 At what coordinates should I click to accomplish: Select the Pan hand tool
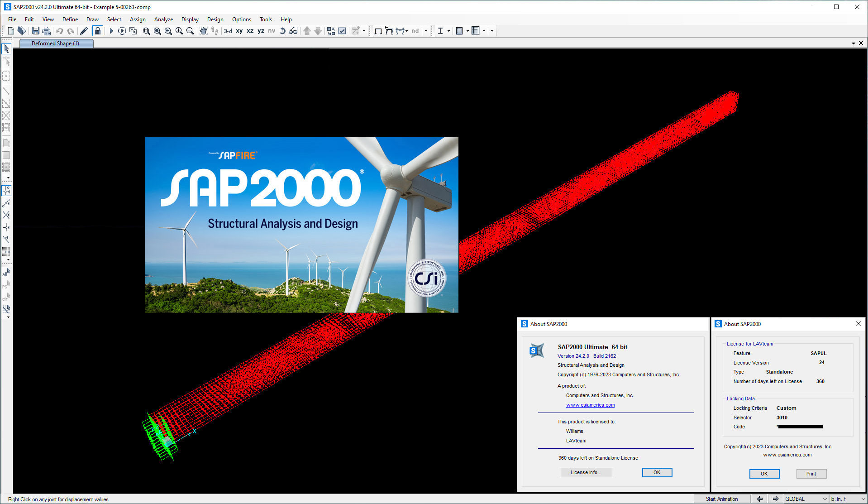[x=203, y=31]
